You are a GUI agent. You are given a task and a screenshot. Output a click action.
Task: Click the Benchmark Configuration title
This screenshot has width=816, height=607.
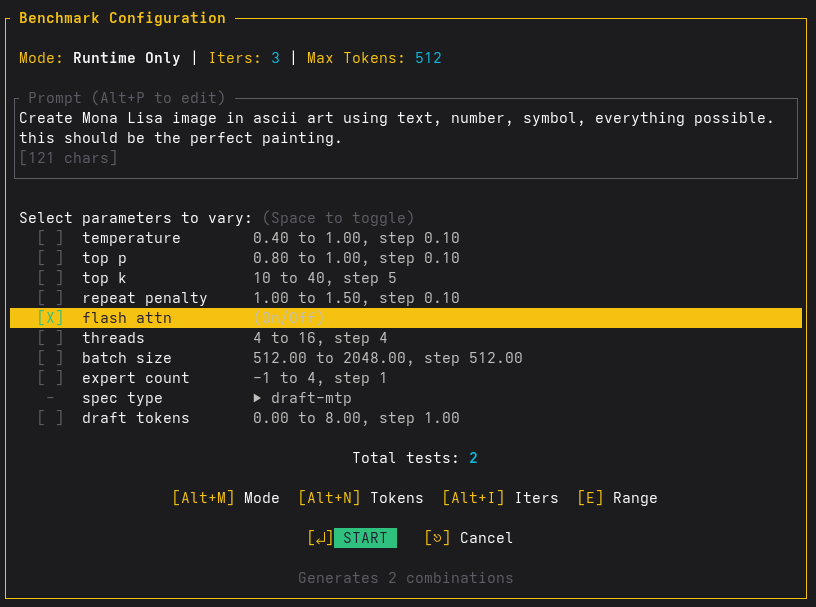pos(122,18)
